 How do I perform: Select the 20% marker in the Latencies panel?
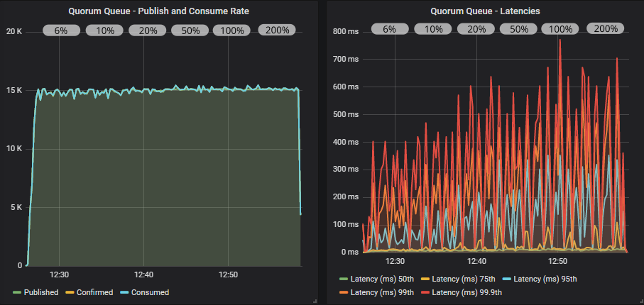coord(476,29)
